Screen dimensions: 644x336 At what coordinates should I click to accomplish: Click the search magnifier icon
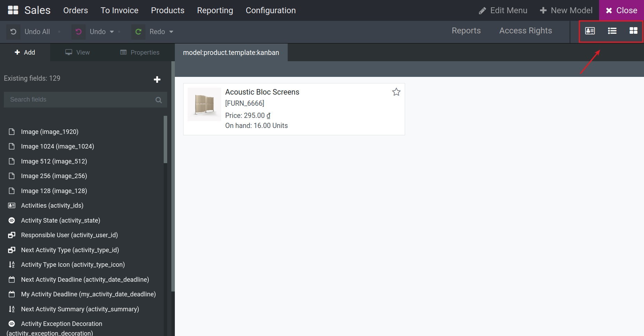[158, 100]
